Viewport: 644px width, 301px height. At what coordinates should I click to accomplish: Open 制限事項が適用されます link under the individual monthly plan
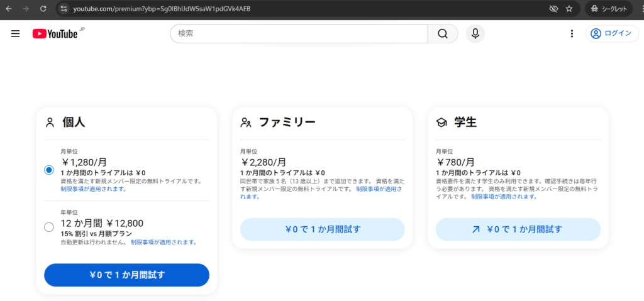93,189
